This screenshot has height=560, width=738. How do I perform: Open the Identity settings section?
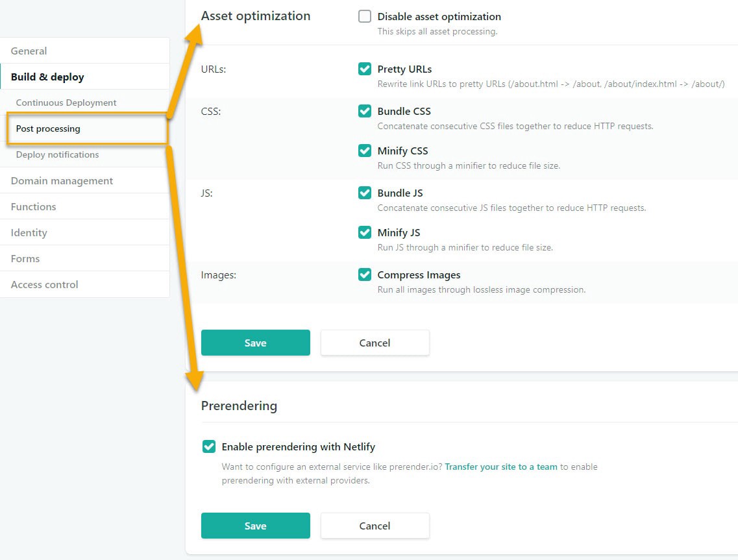click(x=29, y=232)
